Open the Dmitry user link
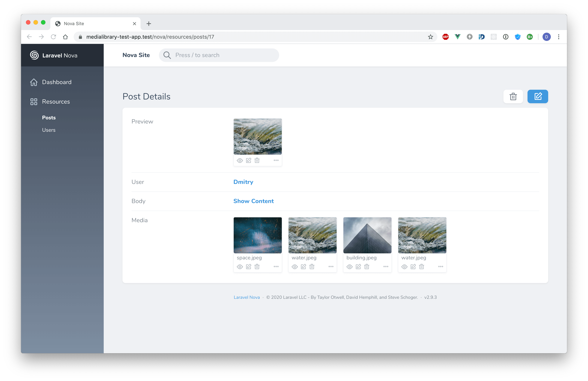The width and height of the screenshot is (588, 381). [x=243, y=182]
